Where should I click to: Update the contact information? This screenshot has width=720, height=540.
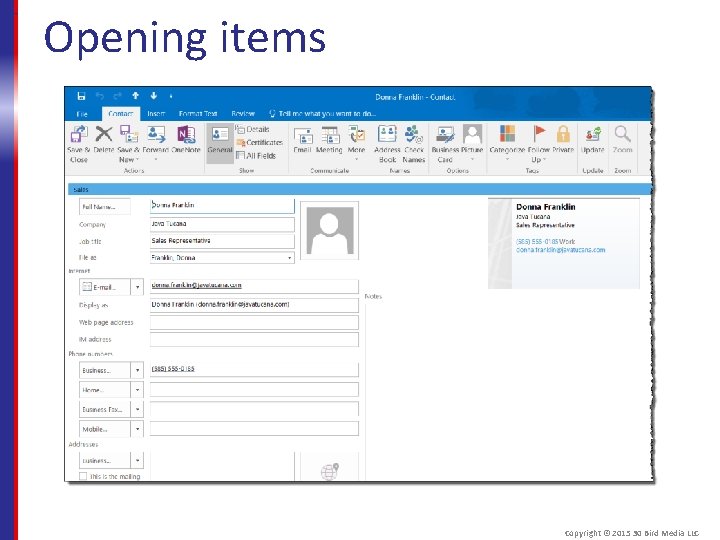pos(592,140)
